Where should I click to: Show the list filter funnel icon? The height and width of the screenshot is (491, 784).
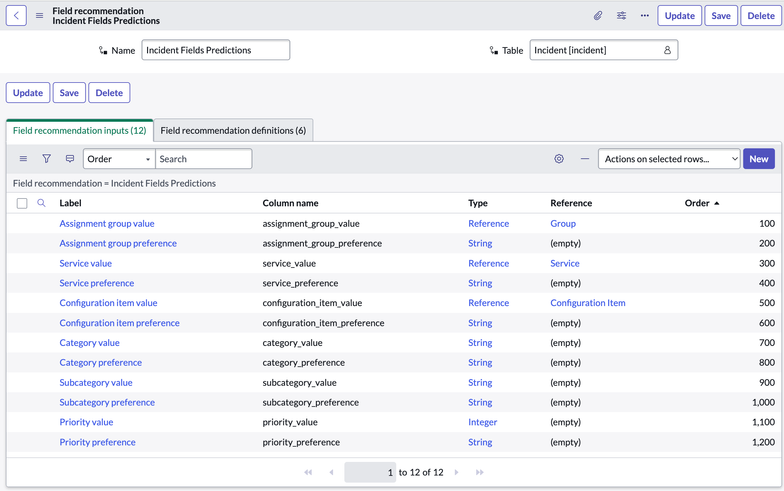(46, 158)
